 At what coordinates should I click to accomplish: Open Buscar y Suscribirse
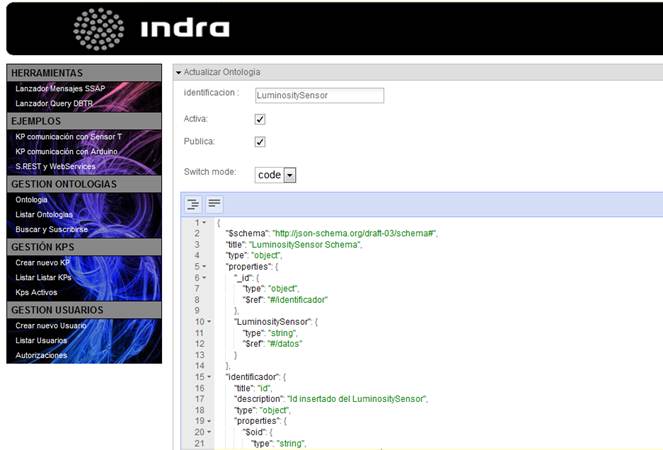pyautogui.click(x=51, y=229)
